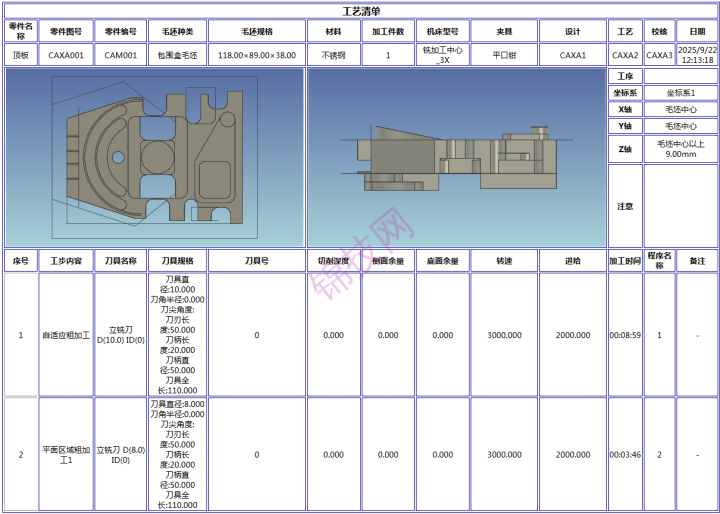Screen dimensions: 720x514
Task: Select the 坐标系1 coordinate system cell
Action: [680, 93]
